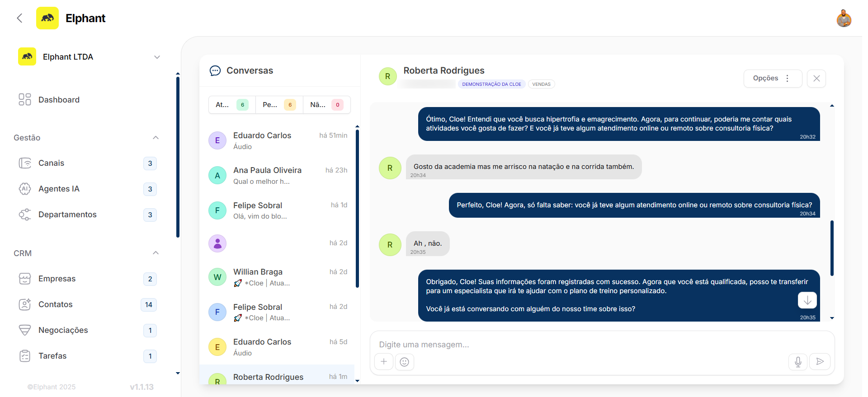The width and height of the screenshot is (868, 397).
Task: Click the Canais channel icon
Action: pyautogui.click(x=25, y=163)
